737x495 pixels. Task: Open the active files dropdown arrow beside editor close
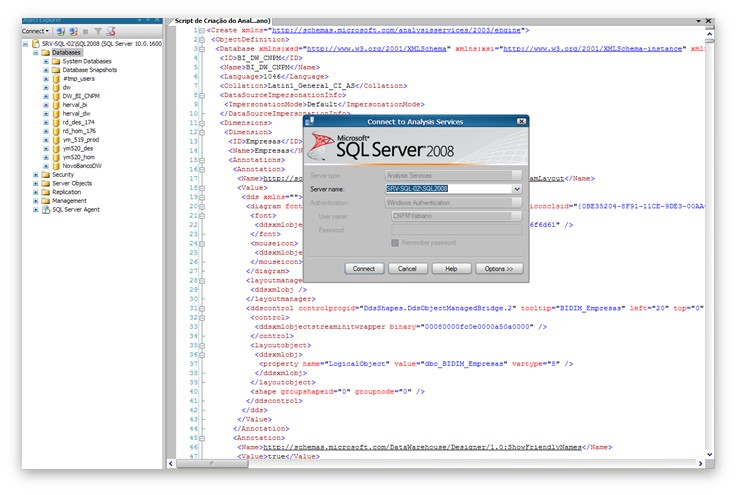click(698, 21)
